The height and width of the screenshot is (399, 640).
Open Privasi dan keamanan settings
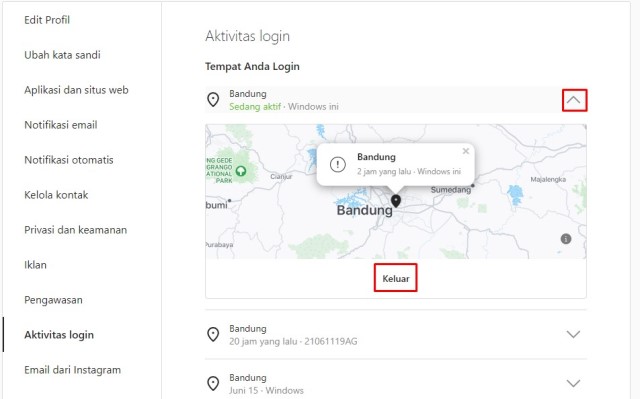(75, 230)
